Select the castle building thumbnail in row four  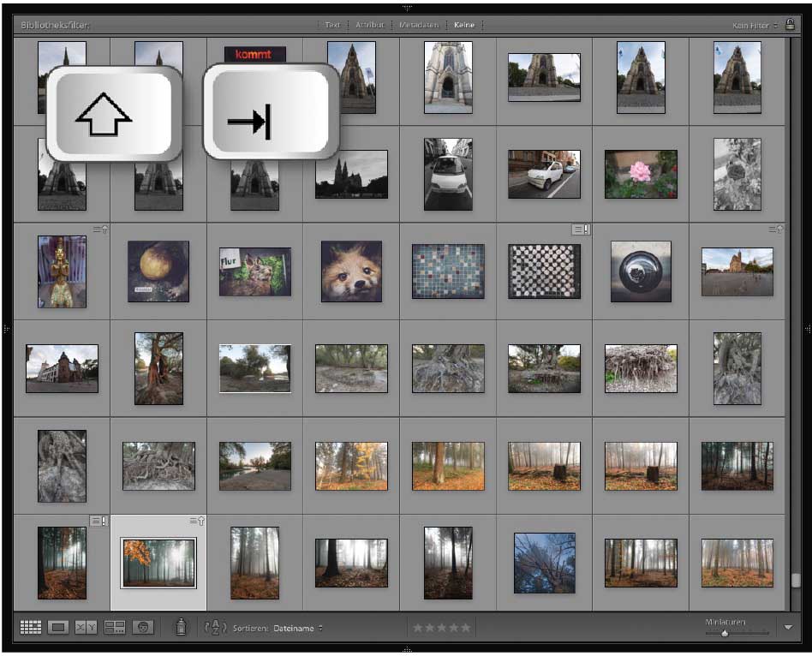62,368
